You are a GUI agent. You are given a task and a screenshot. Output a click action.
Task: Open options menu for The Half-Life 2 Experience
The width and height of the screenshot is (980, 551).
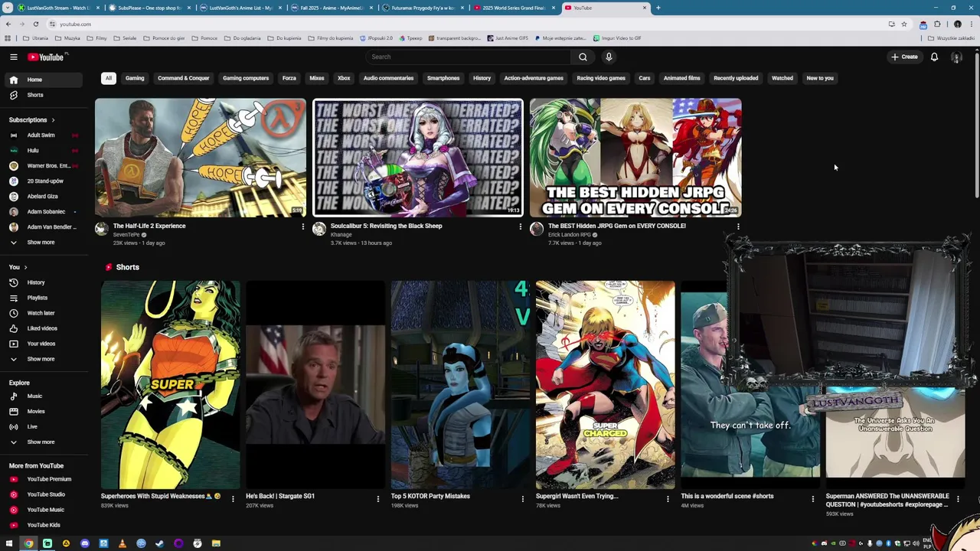click(x=302, y=227)
